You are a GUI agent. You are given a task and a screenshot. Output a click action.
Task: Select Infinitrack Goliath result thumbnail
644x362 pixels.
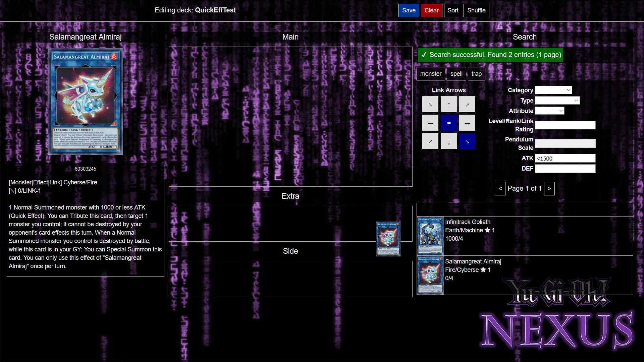click(x=430, y=236)
